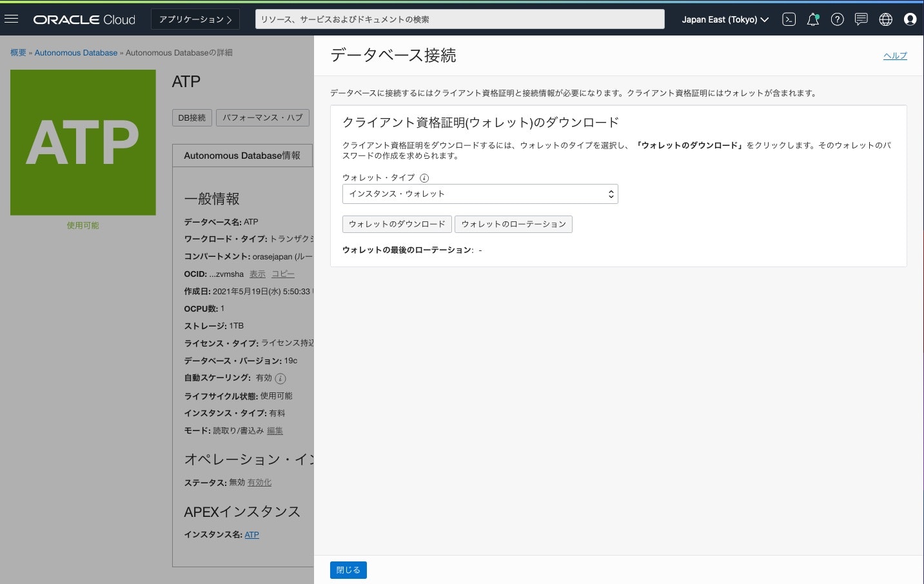Open the navigation hamburger menu
The image size is (924, 584).
point(12,18)
